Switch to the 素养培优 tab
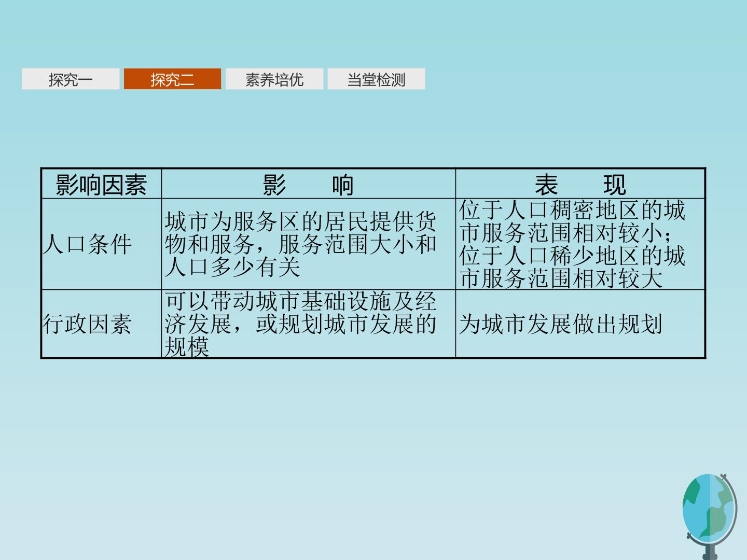The height and width of the screenshot is (560, 747). point(274,79)
